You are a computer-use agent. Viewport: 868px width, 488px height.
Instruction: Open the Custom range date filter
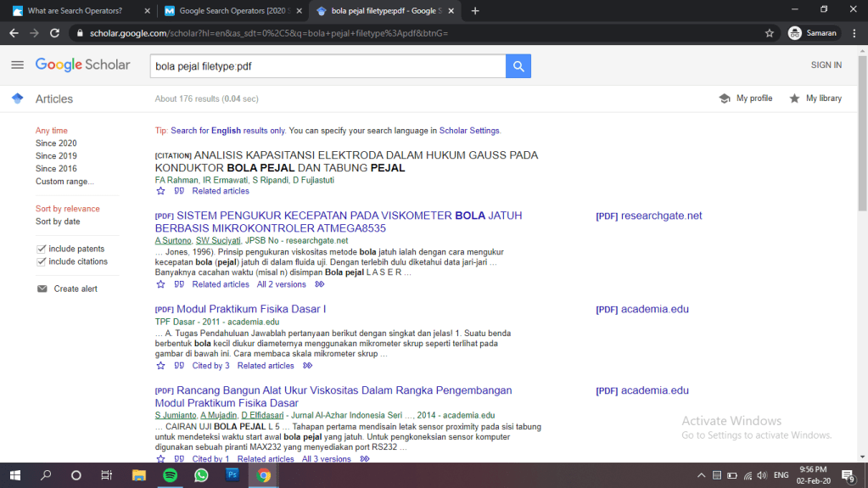tap(64, 182)
